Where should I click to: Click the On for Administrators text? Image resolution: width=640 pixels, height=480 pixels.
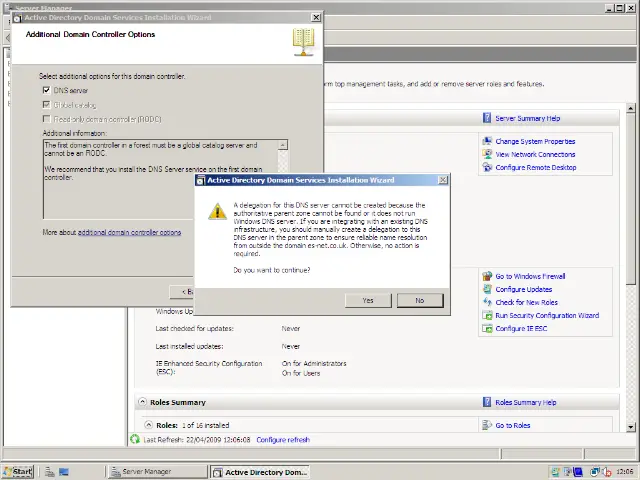[314, 363]
